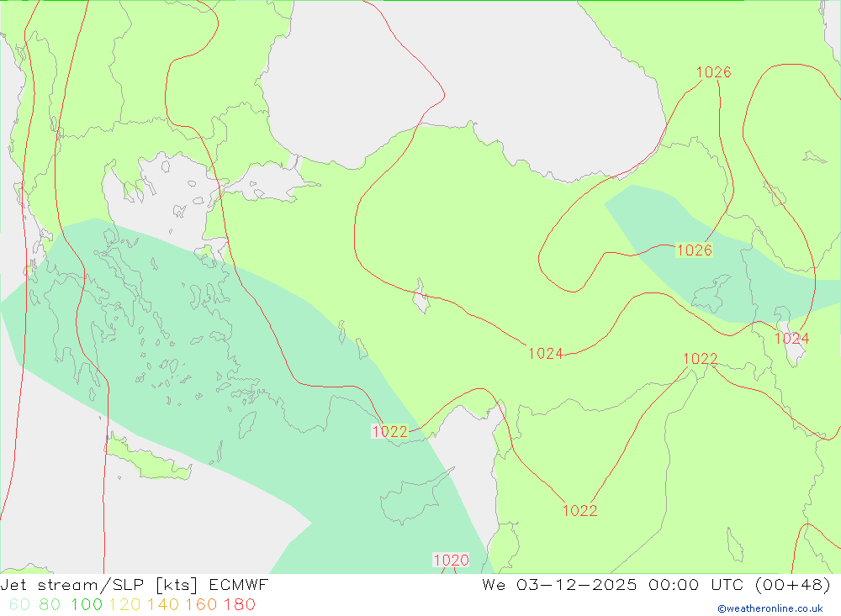Viewport: 841px width, 616px height.
Task: Click the lowest 1022 isobar label
Action: point(579,510)
